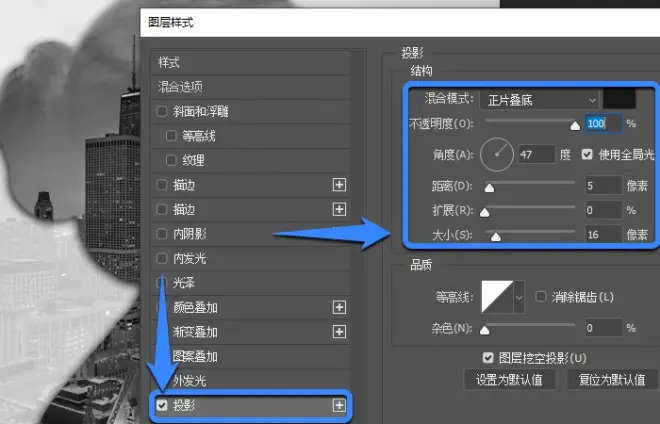660x424 pixels.
Task: Open the 等高线 contour picker arrow
Action: point(519,297)
